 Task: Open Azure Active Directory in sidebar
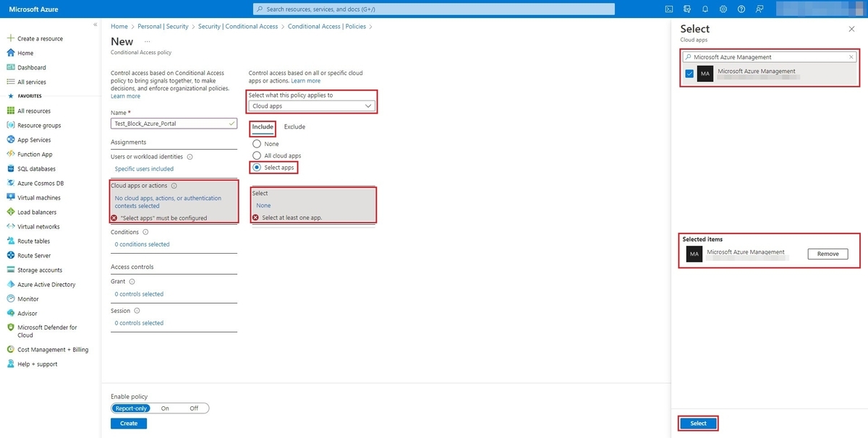[46, 284]
